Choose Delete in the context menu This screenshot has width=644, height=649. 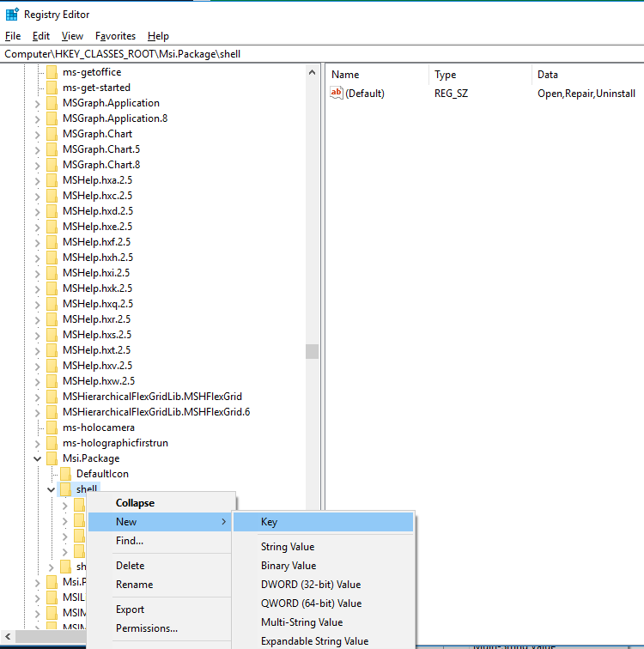[x=131, y=566]
